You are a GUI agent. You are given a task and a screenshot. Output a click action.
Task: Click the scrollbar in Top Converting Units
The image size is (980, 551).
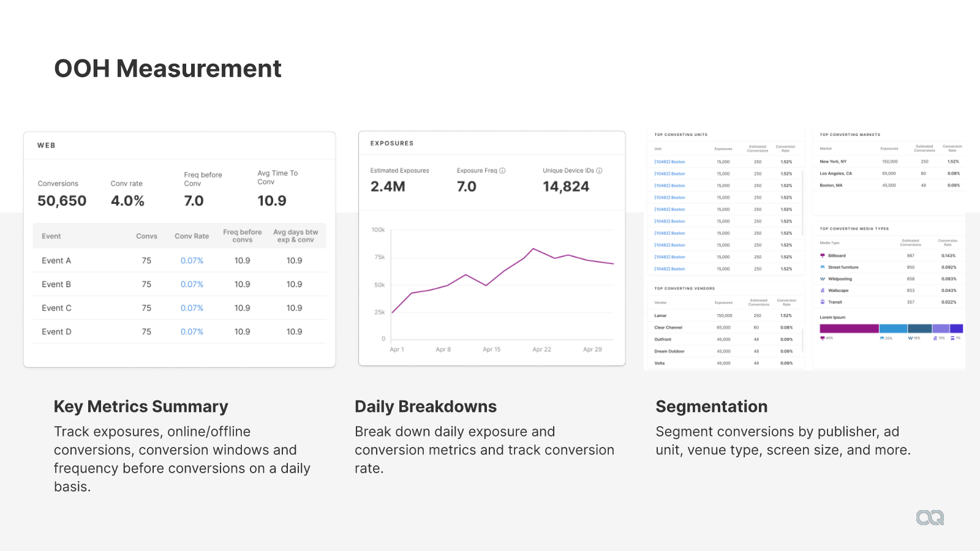click(x=802, y=204)
